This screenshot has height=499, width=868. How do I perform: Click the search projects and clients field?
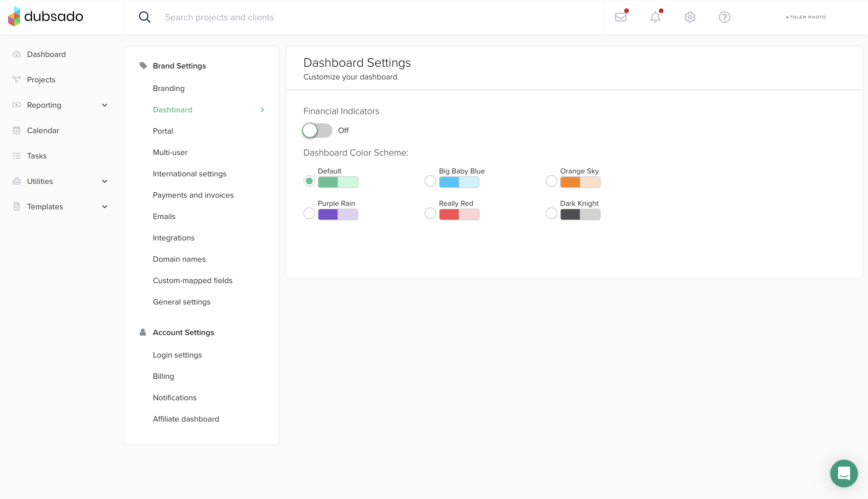pyautogui.click(x=347, y=17)
